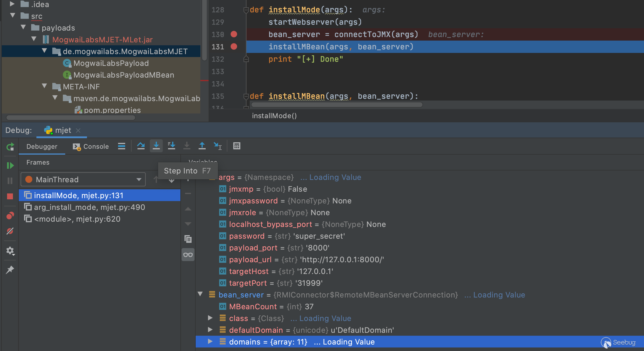Toggle Mute Breakpoints icon
The image size is (644, 351).
[10, 231]
